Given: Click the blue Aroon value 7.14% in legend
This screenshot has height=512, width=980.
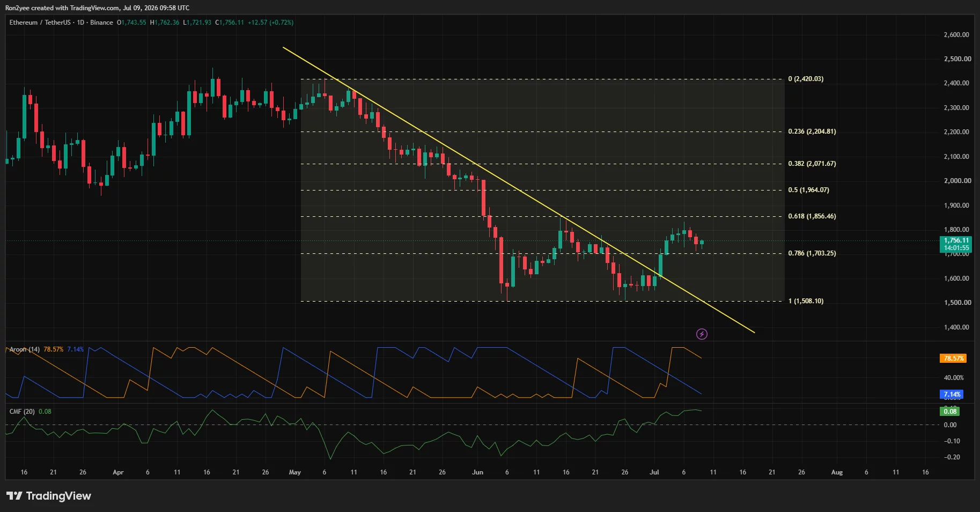Looking at the screenshot, I should 76,349.
